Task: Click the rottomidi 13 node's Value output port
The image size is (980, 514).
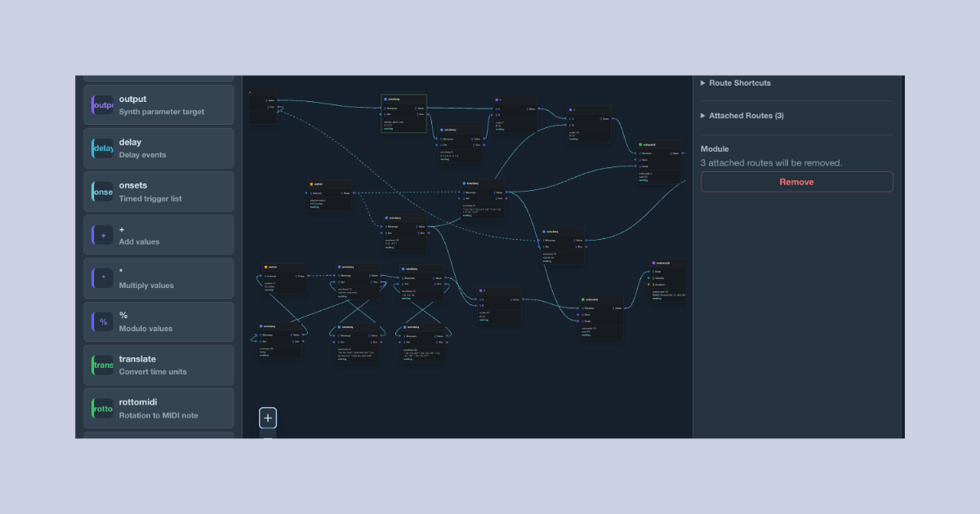Action: click(x=625, y=308)
